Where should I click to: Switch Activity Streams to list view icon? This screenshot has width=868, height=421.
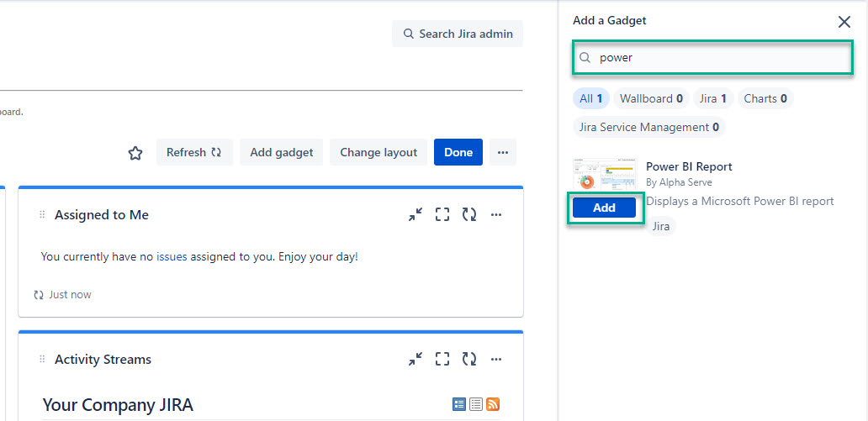(476, 404)
